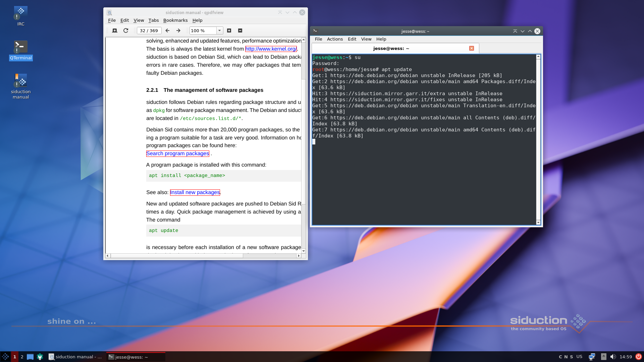Open the IRC desktop icon
Viewport: 644px width, 362px height.
(21, 16)
